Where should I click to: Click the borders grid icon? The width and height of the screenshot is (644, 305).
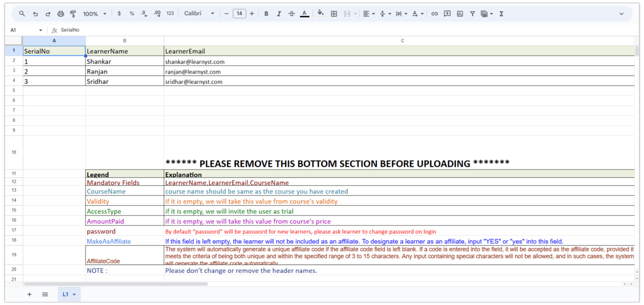pyautogui.click(x=334, y=14)
